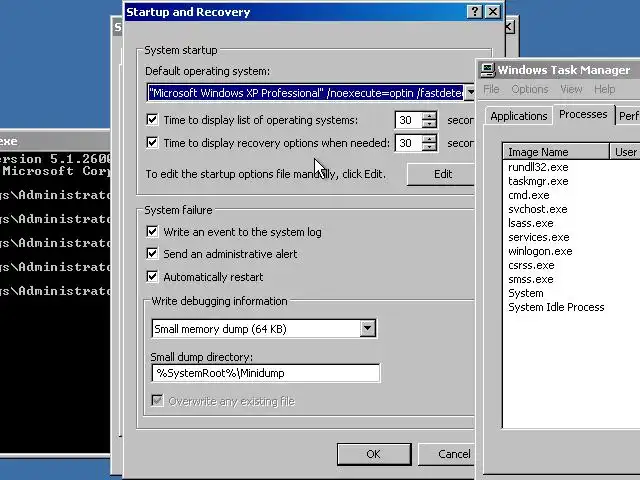Confirm the dialog with OK
Viewport: 640px width, 480px height.
374,454
